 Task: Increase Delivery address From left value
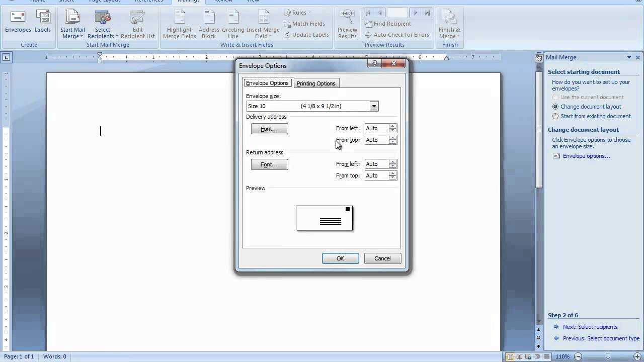tap(392, 126)
